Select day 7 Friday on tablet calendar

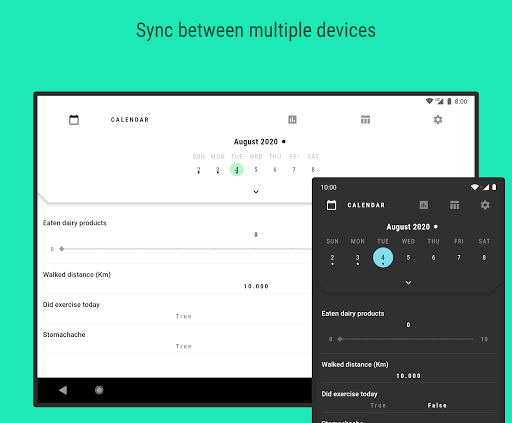[294, 170]
